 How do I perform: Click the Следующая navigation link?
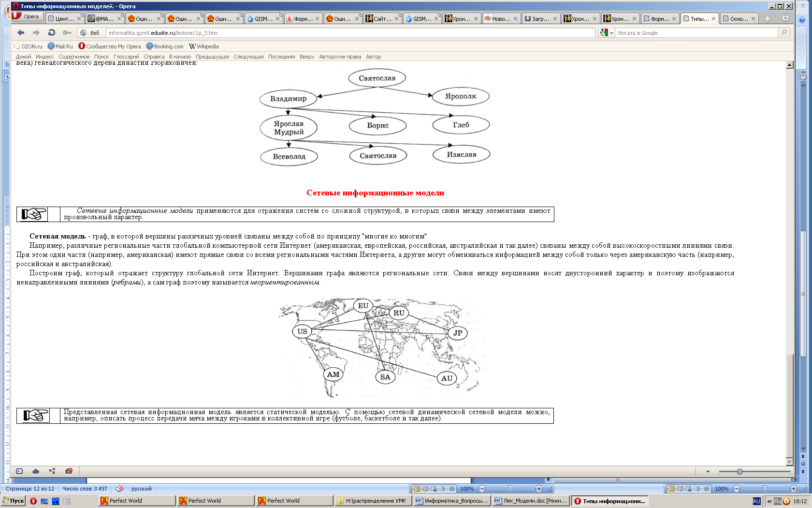point(248,57)
